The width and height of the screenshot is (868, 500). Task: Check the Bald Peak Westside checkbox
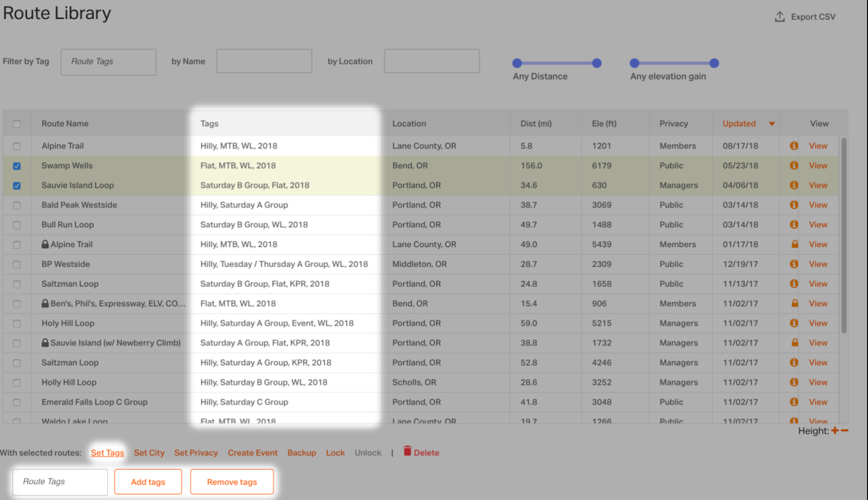[17, 205]
